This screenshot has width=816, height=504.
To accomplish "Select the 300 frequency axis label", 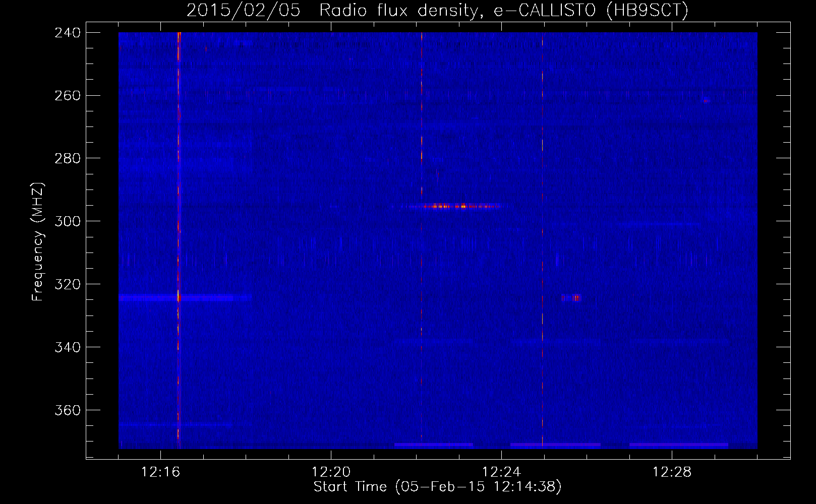I will [x=67, y=221].
